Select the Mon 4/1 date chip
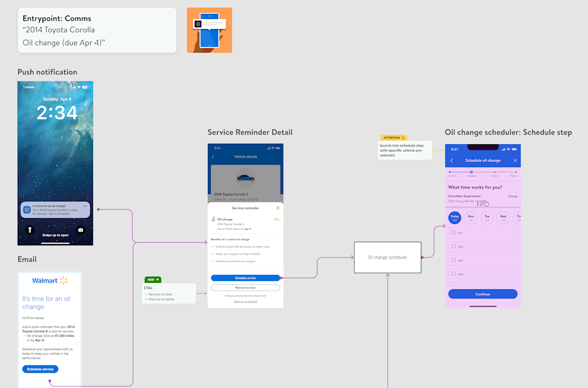 click(470, 217)
